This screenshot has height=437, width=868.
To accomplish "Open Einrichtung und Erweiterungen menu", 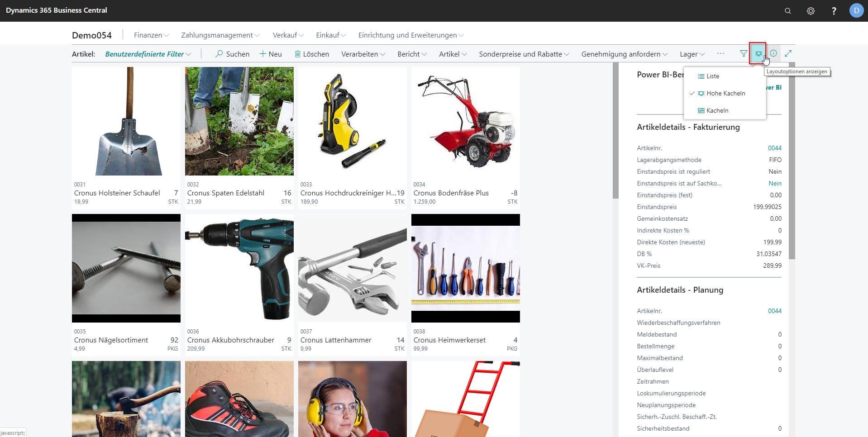I will click(410, 35).
